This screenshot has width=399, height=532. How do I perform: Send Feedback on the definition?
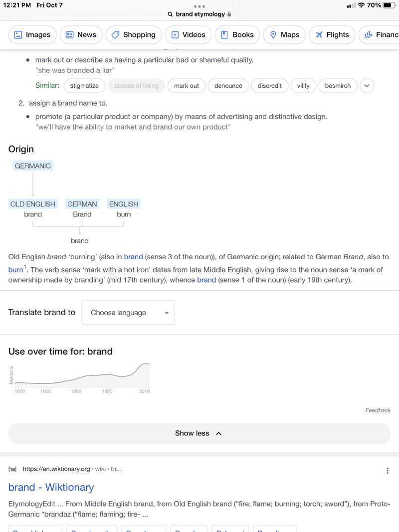[x=378, y=410]
